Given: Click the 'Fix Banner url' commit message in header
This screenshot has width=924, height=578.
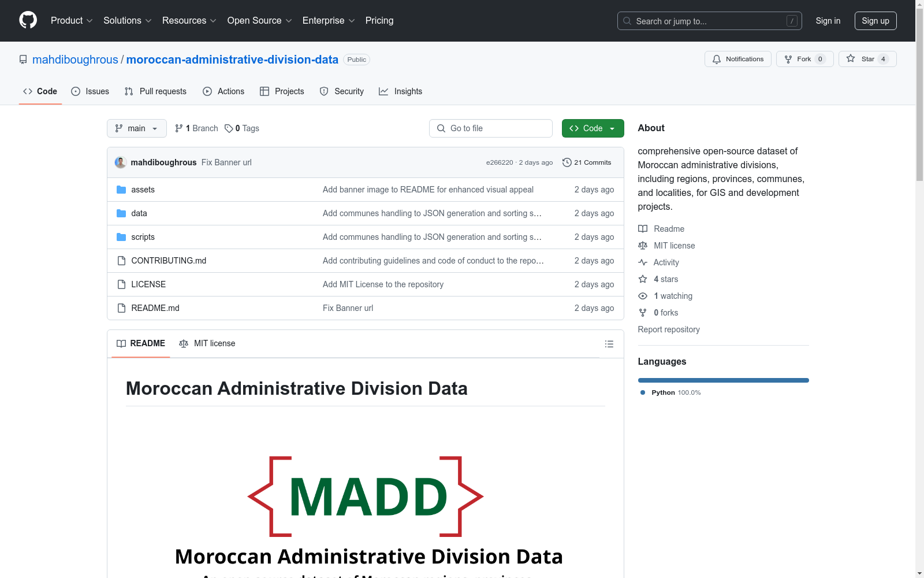Looking at the screenshot, I should [x=226, y=162].
